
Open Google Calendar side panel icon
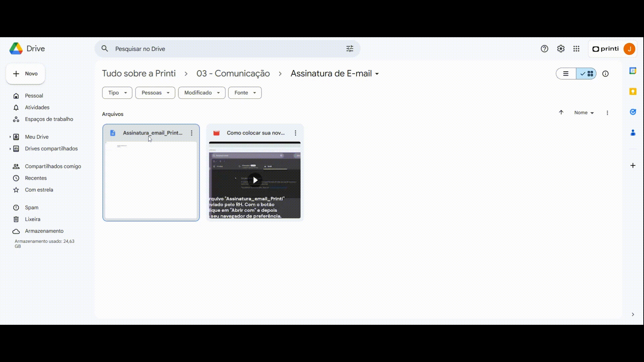click(633, 71)
